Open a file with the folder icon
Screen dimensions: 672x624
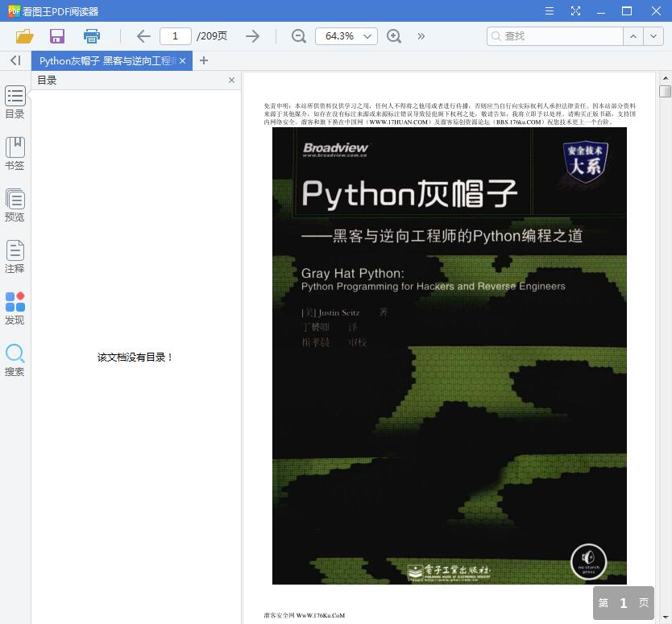[24, 36]
